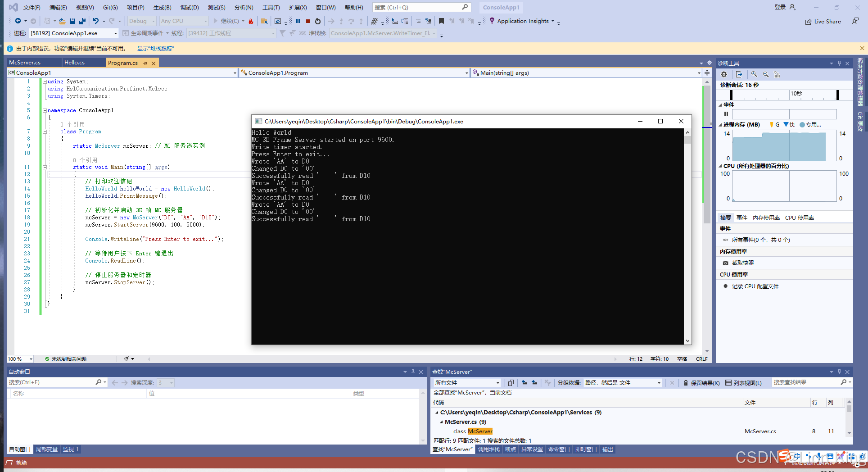Click the Hot Reload flame icon
Image resolution: width=868 pixels, height=472 pixels.
[251, 21]
